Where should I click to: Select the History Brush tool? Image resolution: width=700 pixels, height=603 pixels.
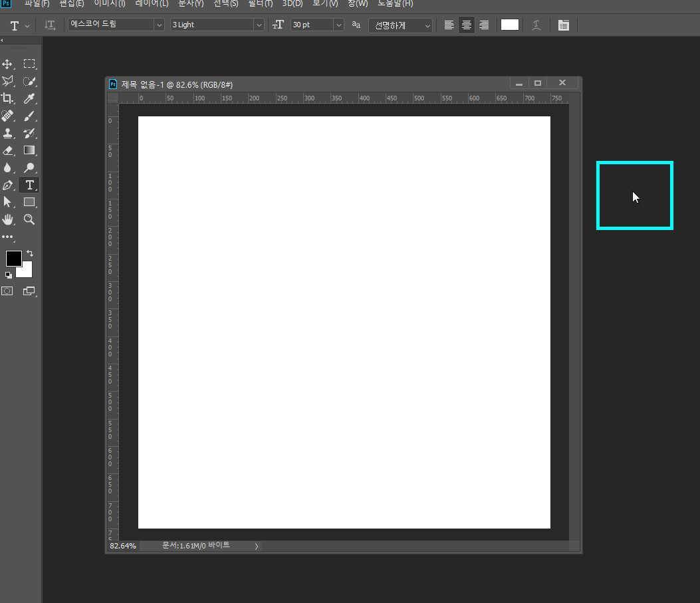29,133
